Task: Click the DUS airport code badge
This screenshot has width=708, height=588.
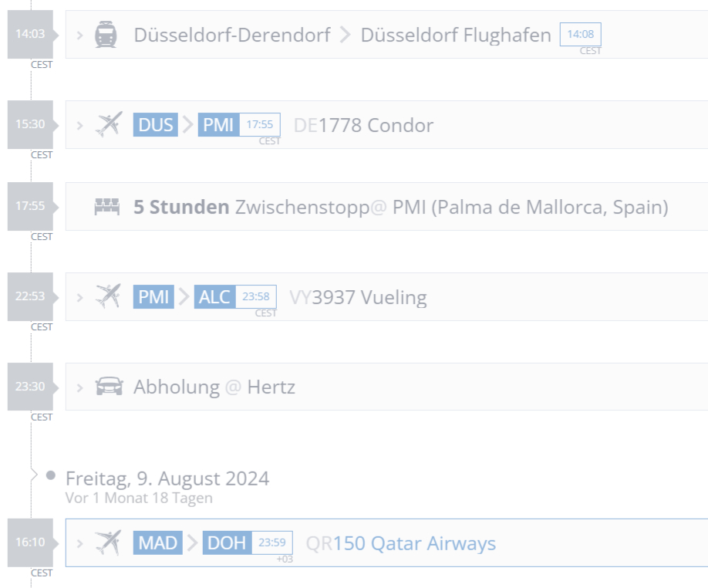Action: (x=155, y=125)
